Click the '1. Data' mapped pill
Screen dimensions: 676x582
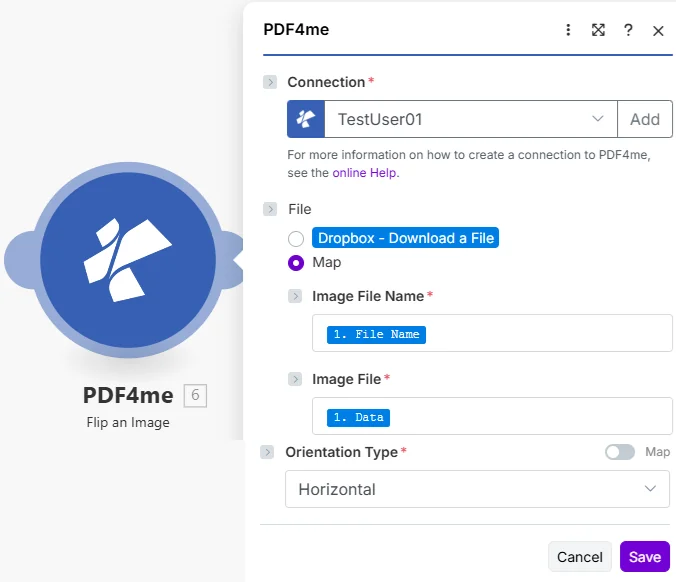[x=358, y=418]
